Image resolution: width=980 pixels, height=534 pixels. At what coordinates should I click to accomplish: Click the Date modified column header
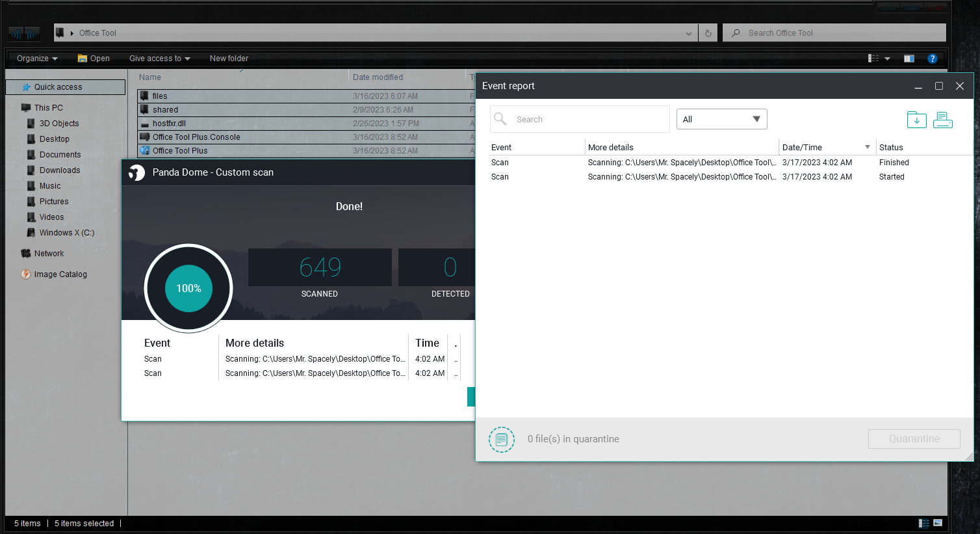click(378, 77)
